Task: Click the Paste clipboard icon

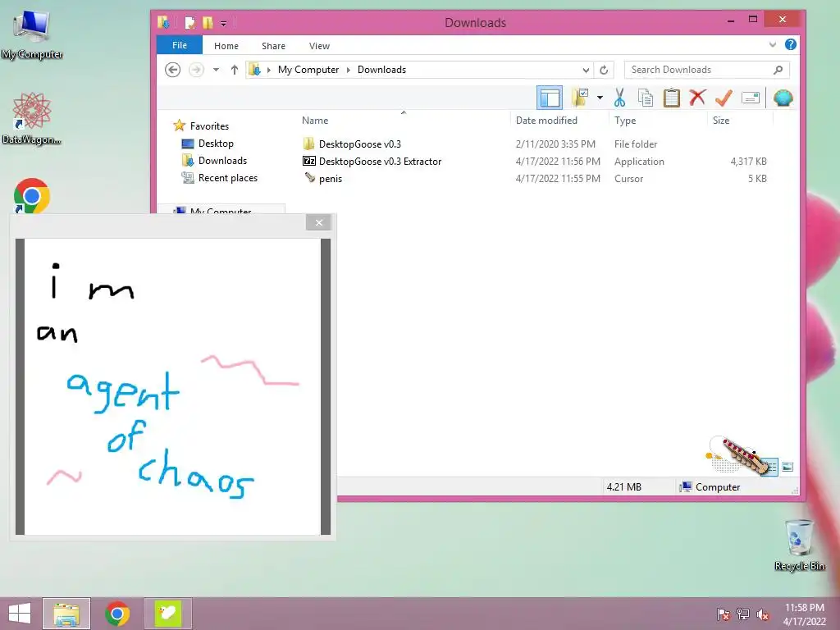Action: click(x=671, y=98)
